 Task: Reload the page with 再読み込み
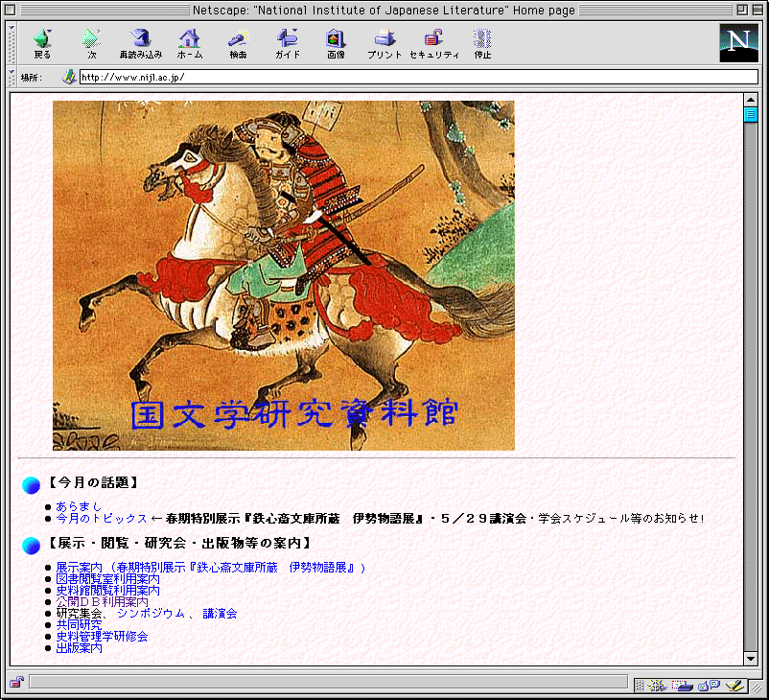141,43
